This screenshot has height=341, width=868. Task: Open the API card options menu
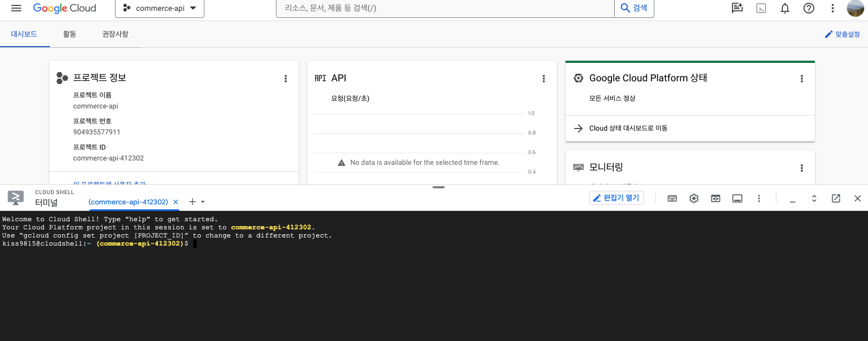point(544,79)
